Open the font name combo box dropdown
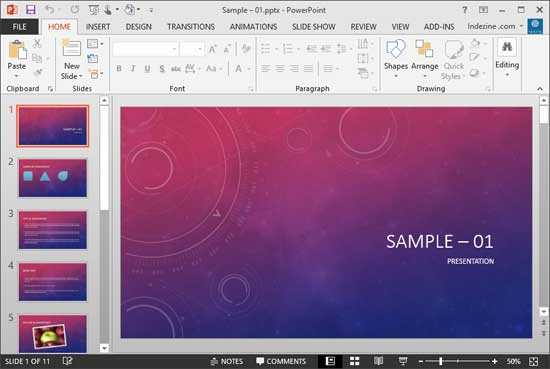The width and height of the screenshot is (550, 369). pyautogui.click(x=174, y=49)
